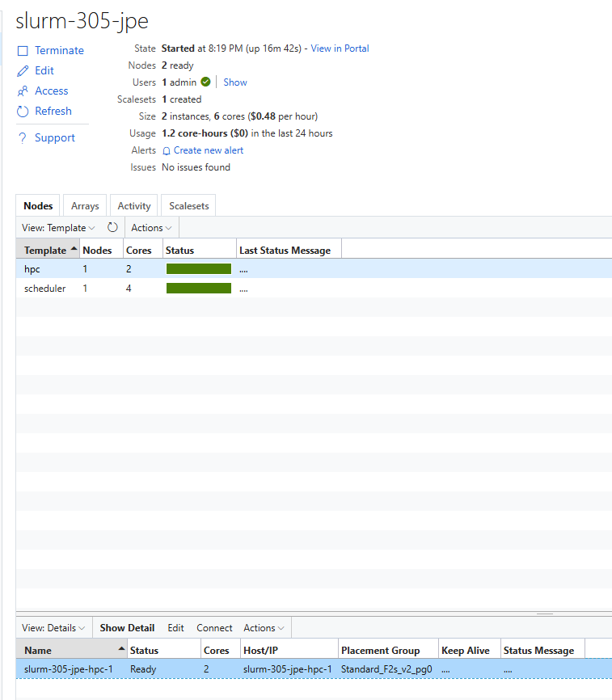Open the View: Details dropdown
The width and height of the screenshot is (612, 700).
[x=53, y=628]
